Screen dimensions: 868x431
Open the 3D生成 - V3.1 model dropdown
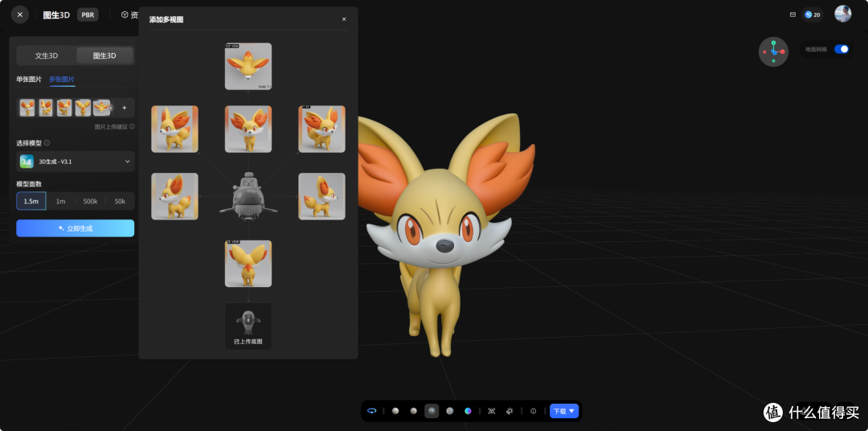pos(76,161)
